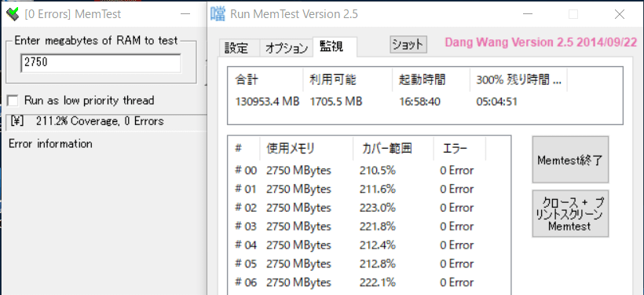Click the 212.8% coverage value
The width and height of the screenshot is (644, 295).
click(379, 264)
